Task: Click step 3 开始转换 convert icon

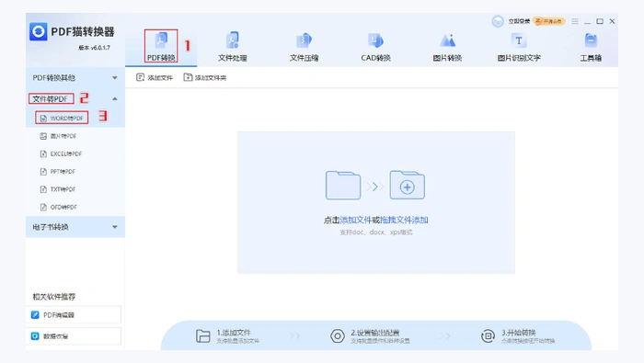Action: (x=488, y=336)
